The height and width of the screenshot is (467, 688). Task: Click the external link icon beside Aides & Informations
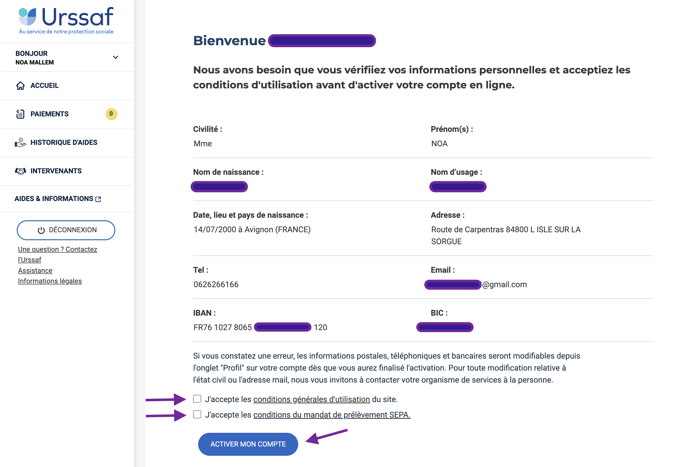[98, 199]
